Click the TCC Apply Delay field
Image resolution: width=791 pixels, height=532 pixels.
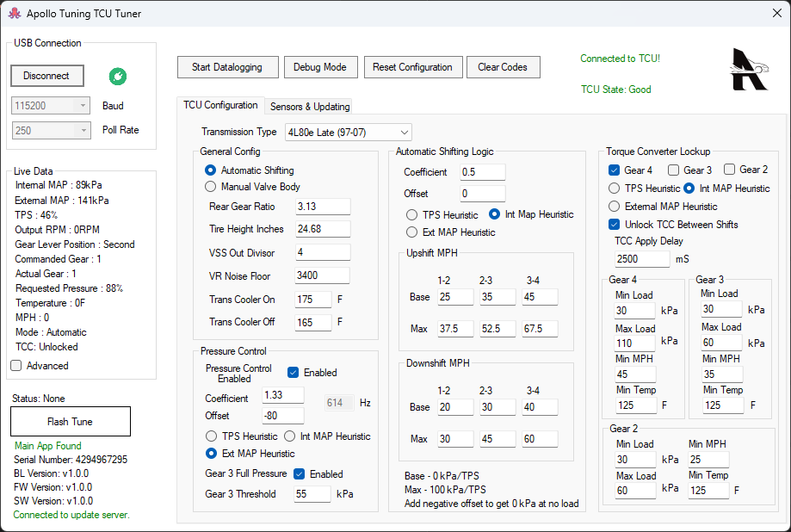[x=642, y=259]
